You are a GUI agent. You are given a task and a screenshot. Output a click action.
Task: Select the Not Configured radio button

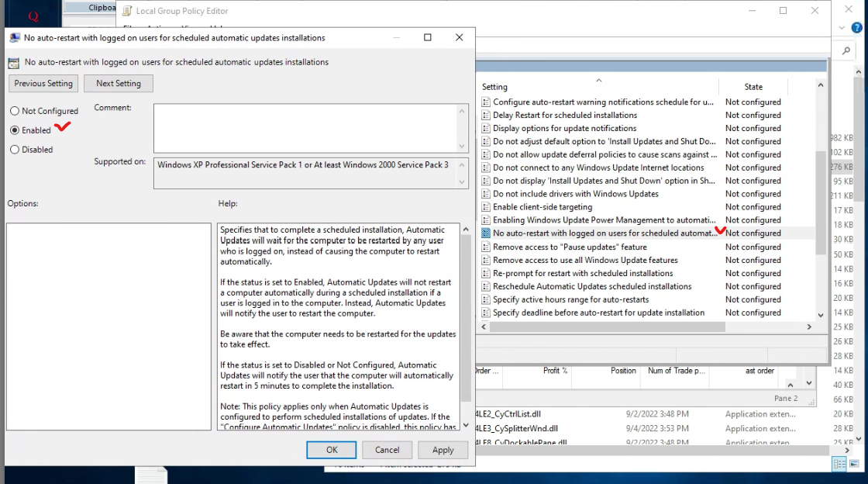[x=15, y=111]
